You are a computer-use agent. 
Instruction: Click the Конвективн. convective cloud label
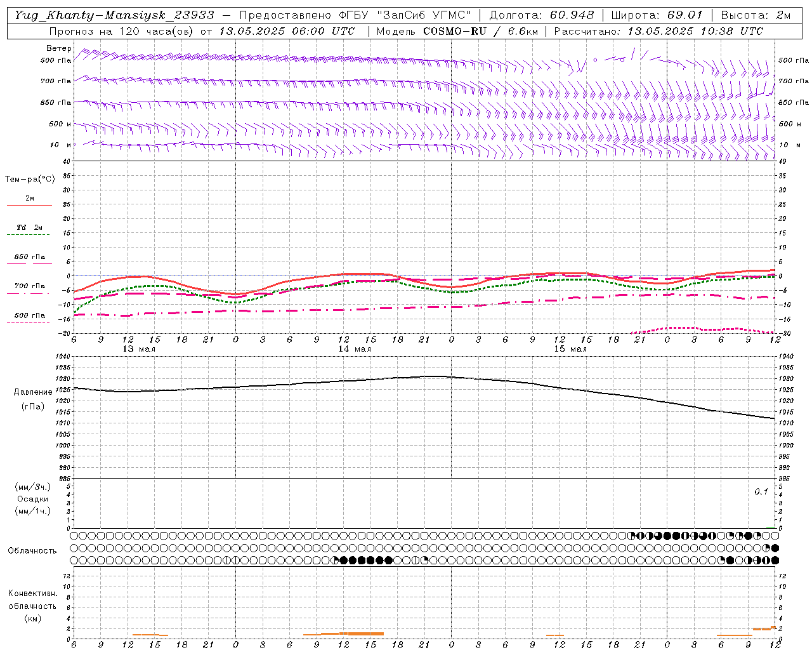[32, 594]
